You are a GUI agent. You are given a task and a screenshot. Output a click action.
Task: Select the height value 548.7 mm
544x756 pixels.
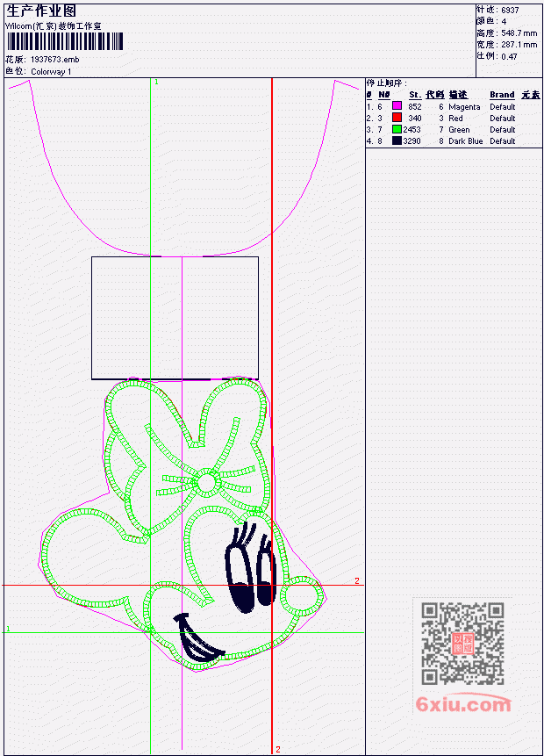tap(519, 33)
